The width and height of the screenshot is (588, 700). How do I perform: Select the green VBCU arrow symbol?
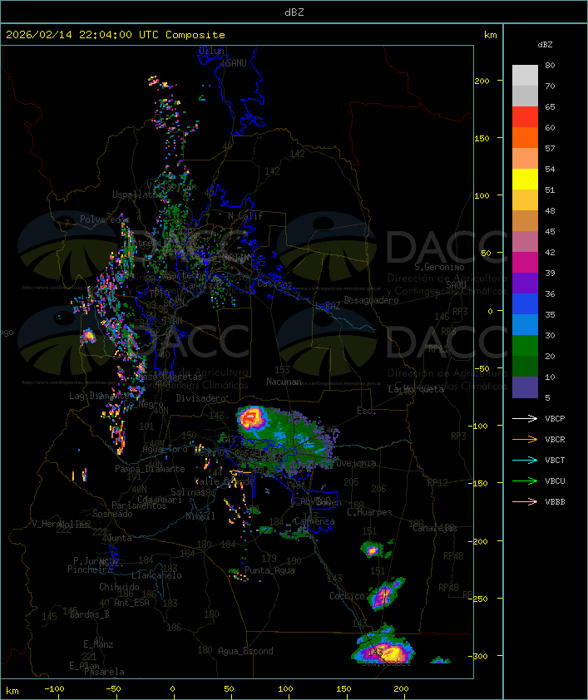coord(525,481)
